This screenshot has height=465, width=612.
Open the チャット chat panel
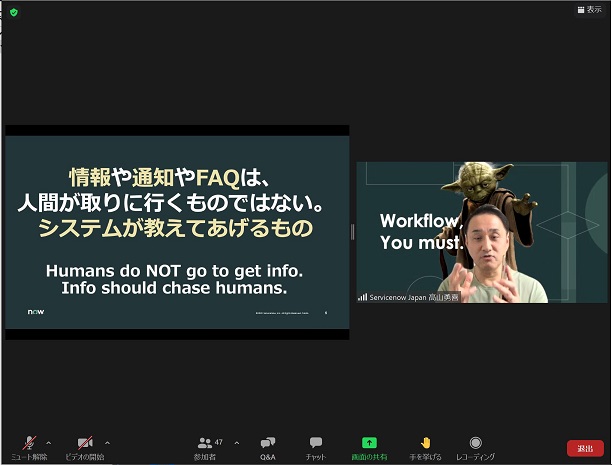(x=316, y=448)
